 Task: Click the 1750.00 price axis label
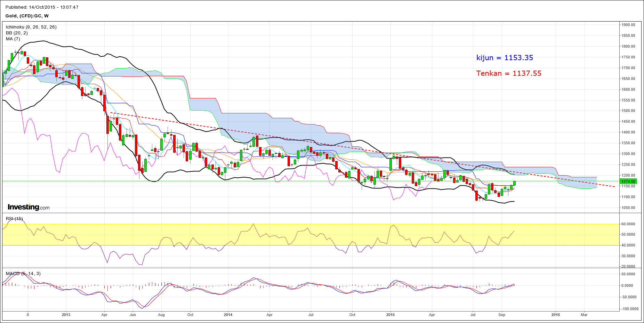click(x=628, y=57)
